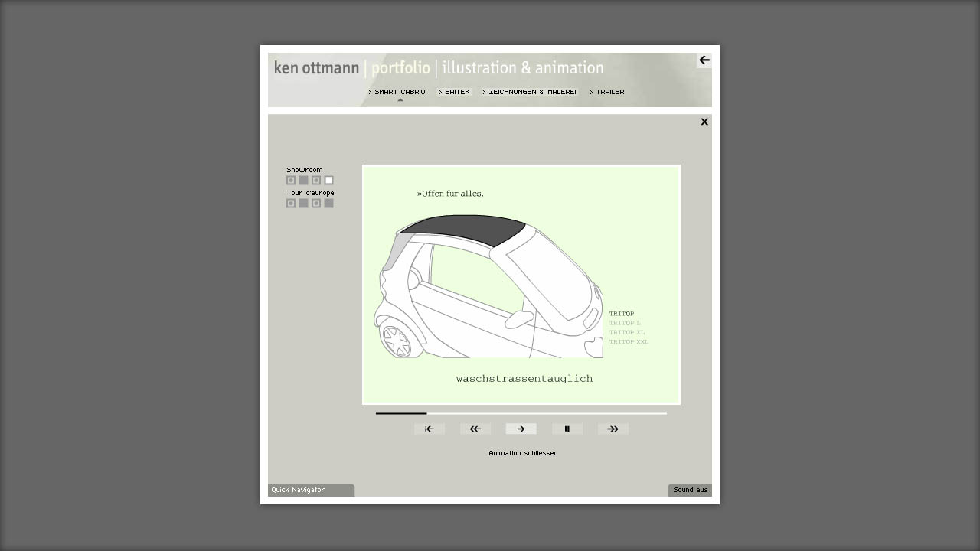Pause the animation
980x551 pixels.
[x=567, y=429]
